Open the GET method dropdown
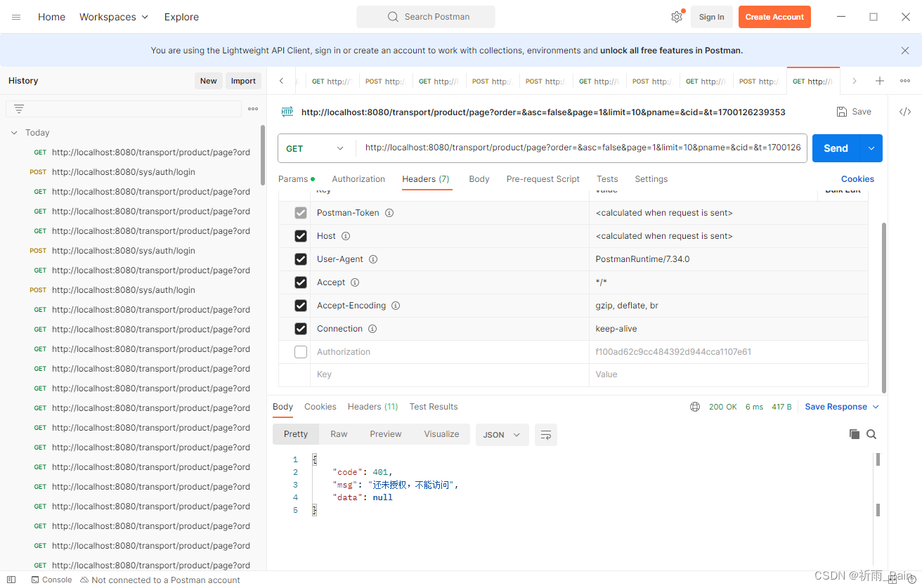The height and width of the screenshot is (588, 922). point(316,148)
